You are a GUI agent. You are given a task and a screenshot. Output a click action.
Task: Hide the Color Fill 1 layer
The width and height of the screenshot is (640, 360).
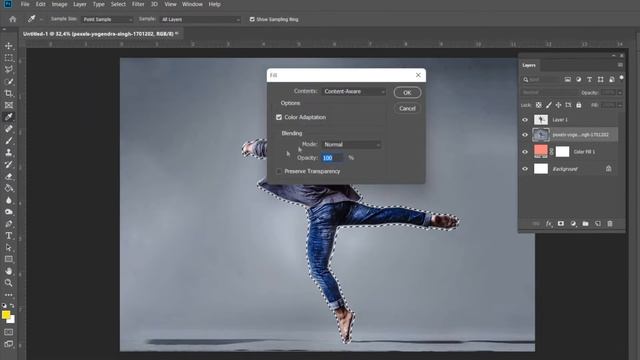pos(525,152)
